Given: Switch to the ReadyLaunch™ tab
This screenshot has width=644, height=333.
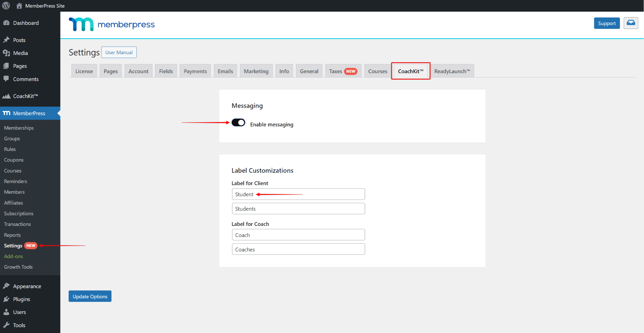Looking at the screenshot, I should coord(452,71).
